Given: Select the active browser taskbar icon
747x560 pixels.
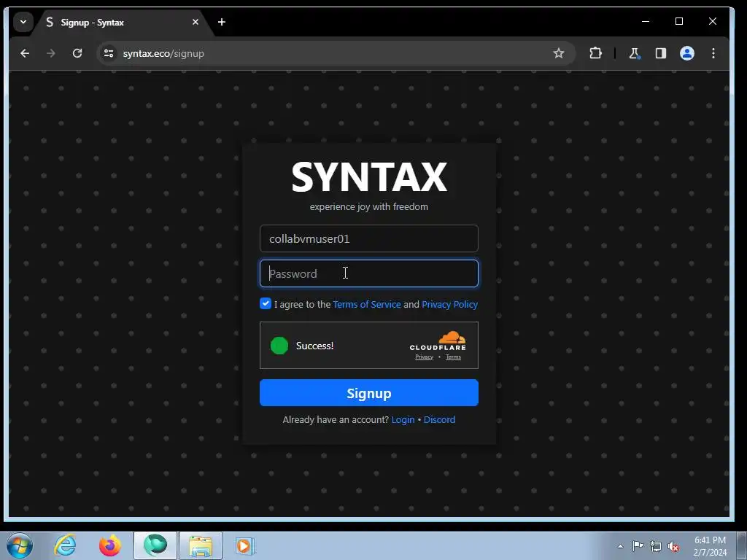Looking at the screenshot, I should pos(155,545).
